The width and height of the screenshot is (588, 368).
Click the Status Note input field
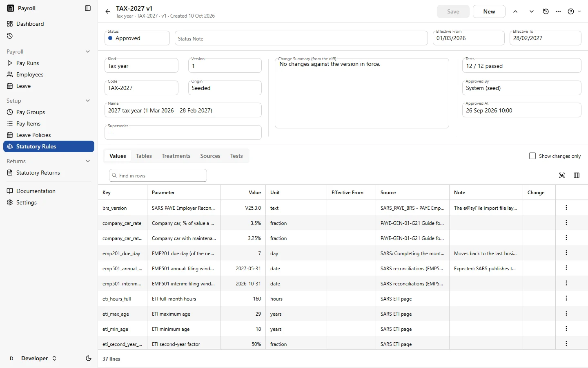301,38
